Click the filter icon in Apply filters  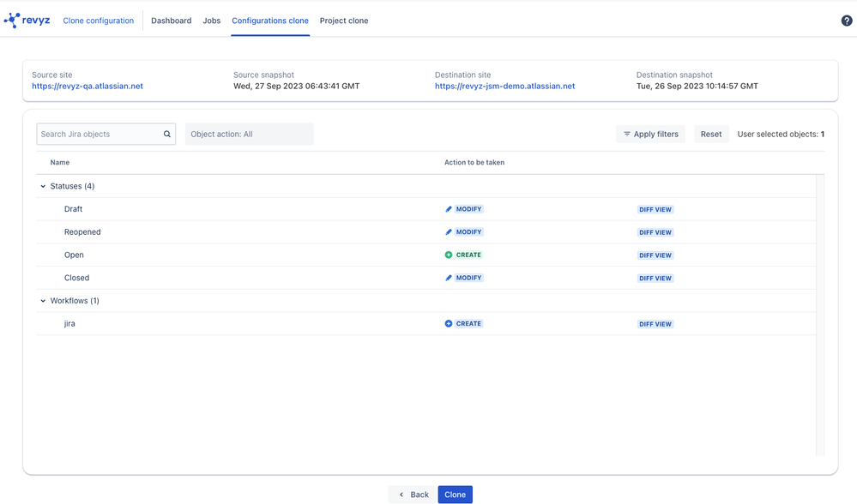627,134
